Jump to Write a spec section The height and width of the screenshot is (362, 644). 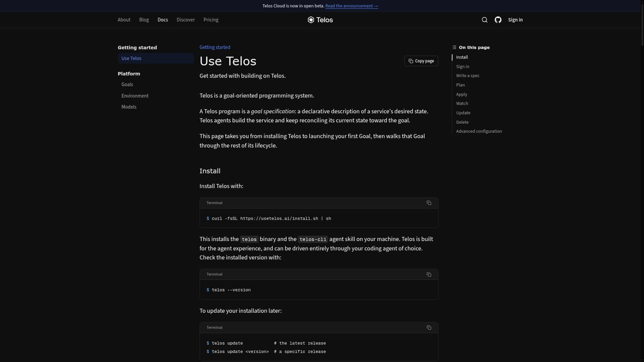(x=468, y=75)
